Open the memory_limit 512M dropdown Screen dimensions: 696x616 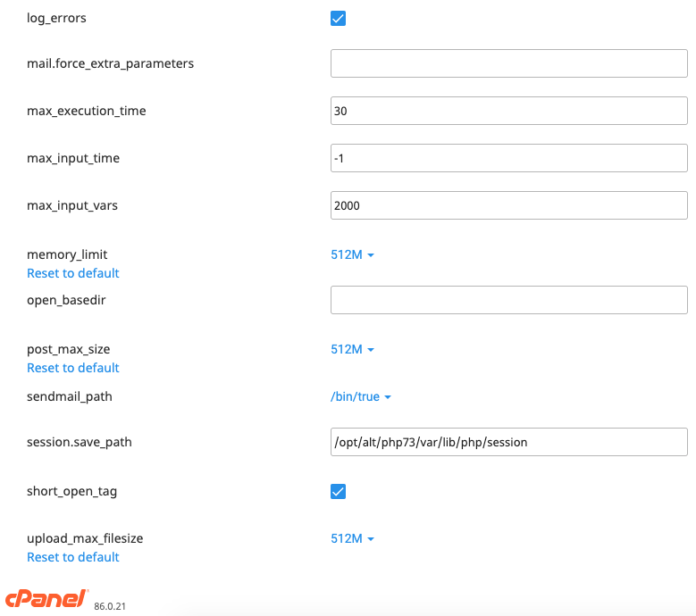pyautogui.click(x=352, y=254)
